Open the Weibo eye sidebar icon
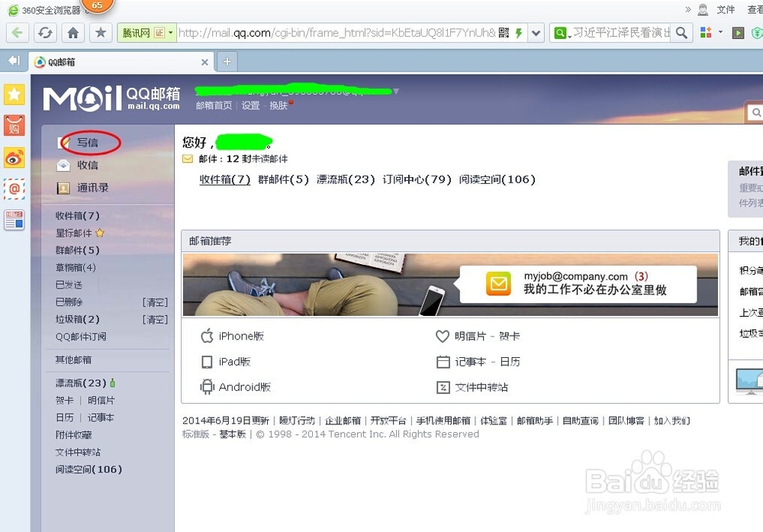 point(14,158)
